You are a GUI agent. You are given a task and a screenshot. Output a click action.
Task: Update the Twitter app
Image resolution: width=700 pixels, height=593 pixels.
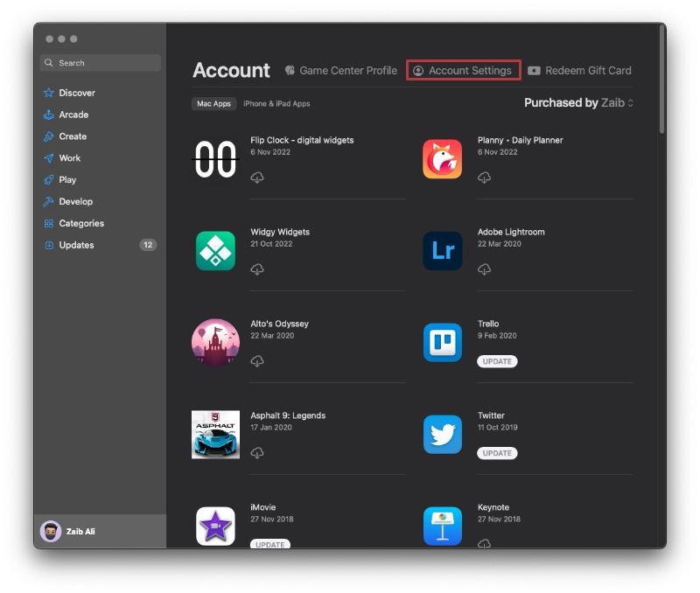tap(497, 453)
